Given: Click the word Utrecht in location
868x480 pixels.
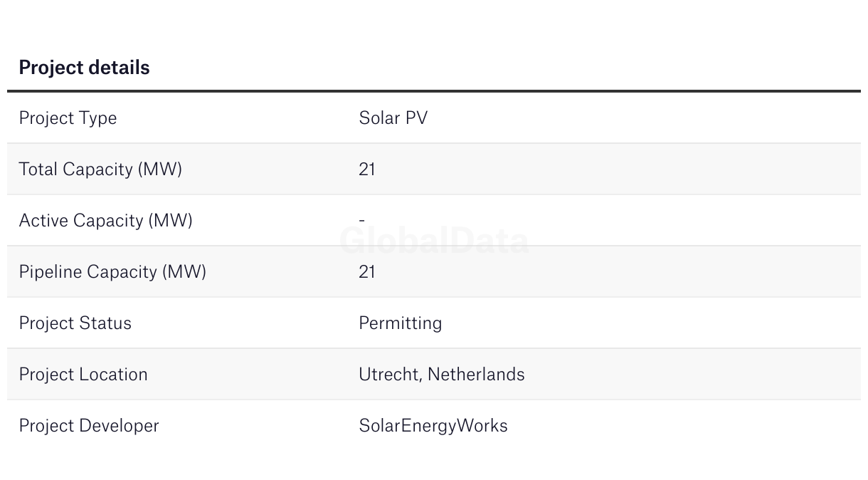Looking at the screenshot, I should [x=389, y=375].
